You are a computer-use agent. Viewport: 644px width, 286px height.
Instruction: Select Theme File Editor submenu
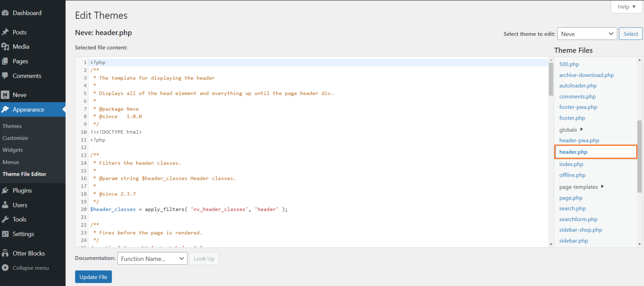point(24,174)
